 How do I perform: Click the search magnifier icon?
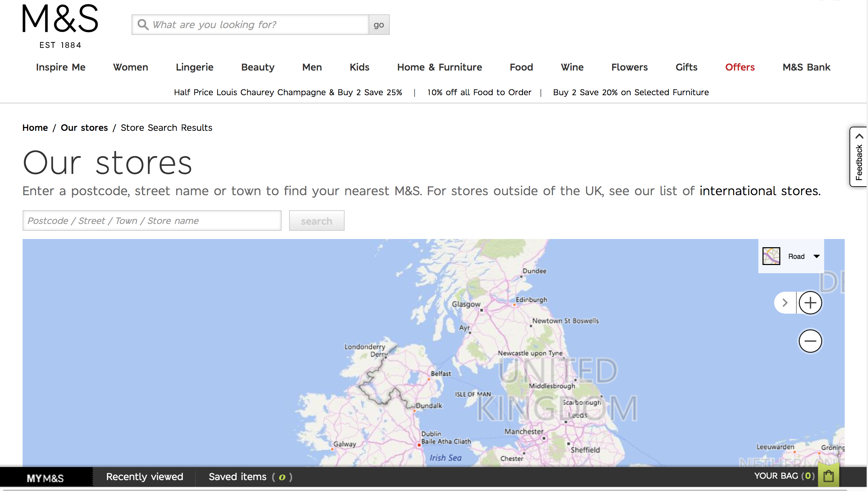142,25
